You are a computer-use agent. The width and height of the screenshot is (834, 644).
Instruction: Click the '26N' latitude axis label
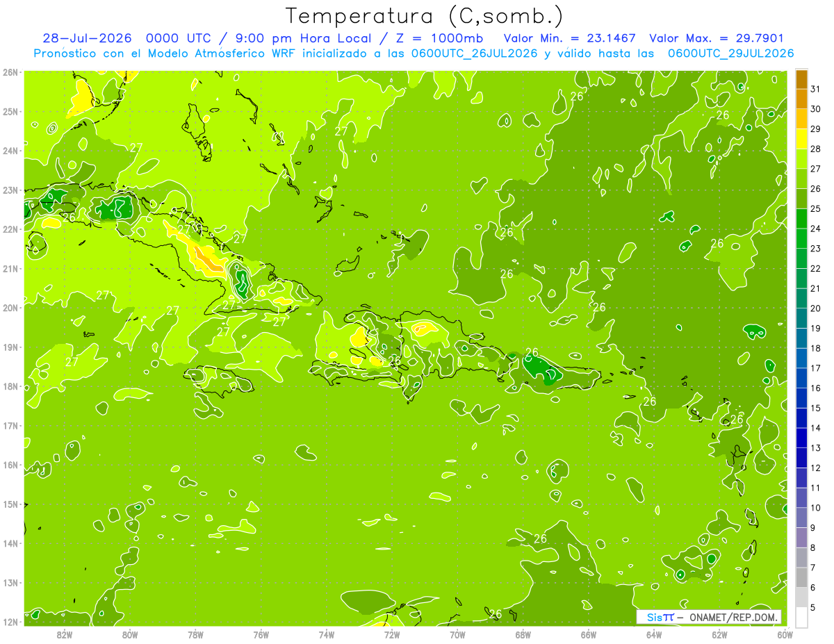pyautogui.click(x=10, y=72)
